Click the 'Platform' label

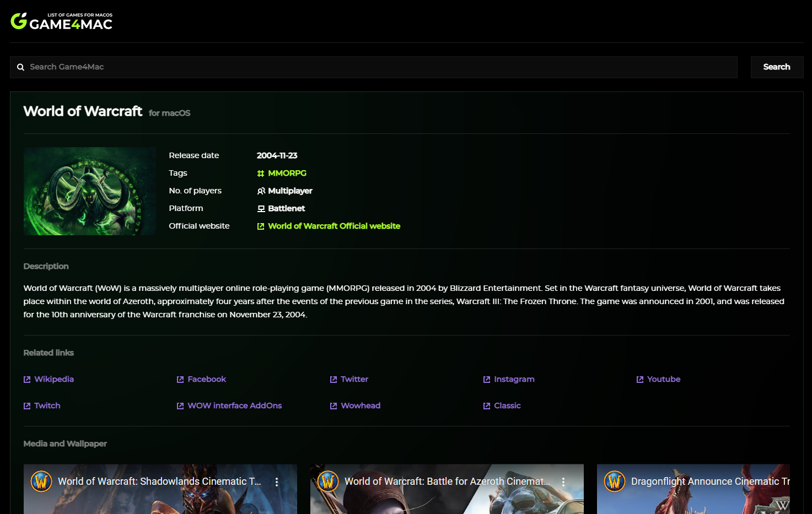186,208
